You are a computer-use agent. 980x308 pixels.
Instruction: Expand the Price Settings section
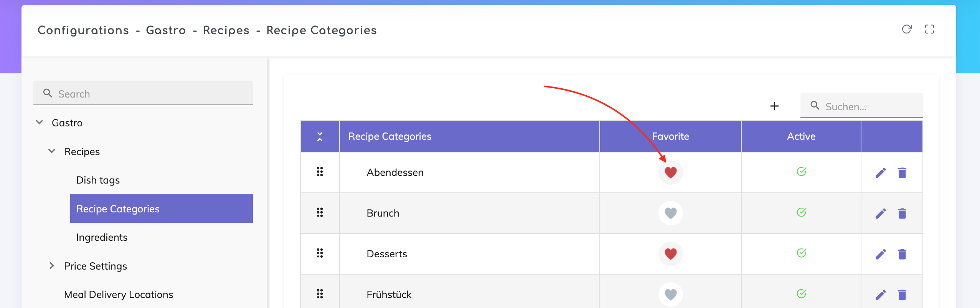pos(52,266)
